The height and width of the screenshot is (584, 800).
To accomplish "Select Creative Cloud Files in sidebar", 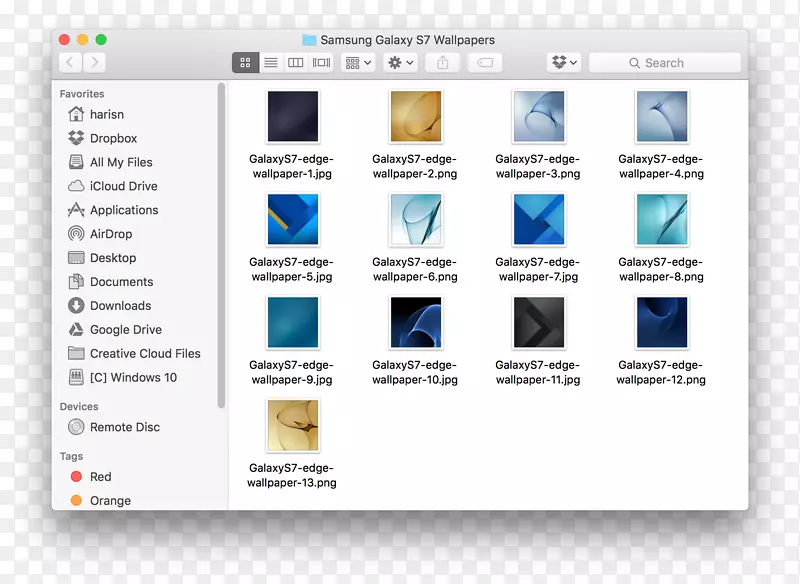I will [x=145, y=354].
